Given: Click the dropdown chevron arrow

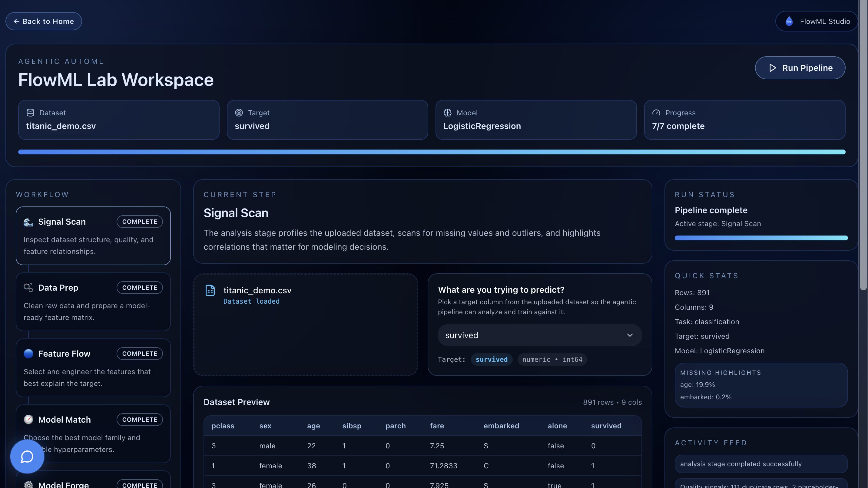Looking at the screenshot, I should point(630,335).
